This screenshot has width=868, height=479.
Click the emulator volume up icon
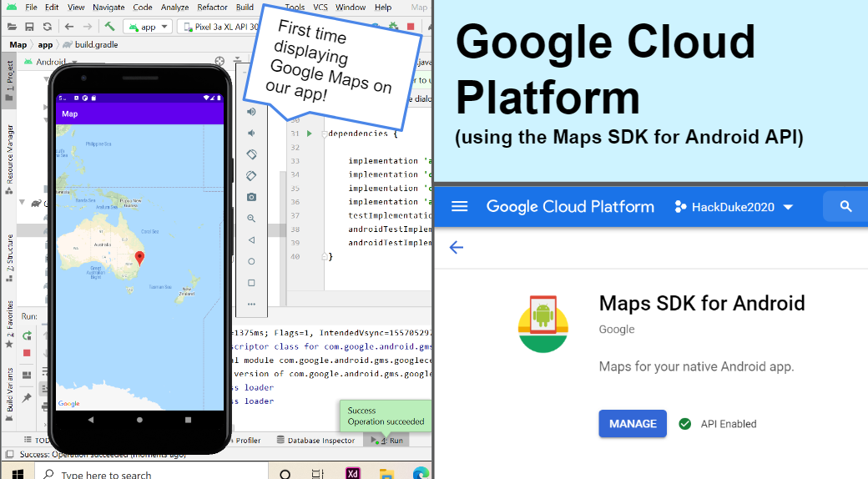point(251,112)
